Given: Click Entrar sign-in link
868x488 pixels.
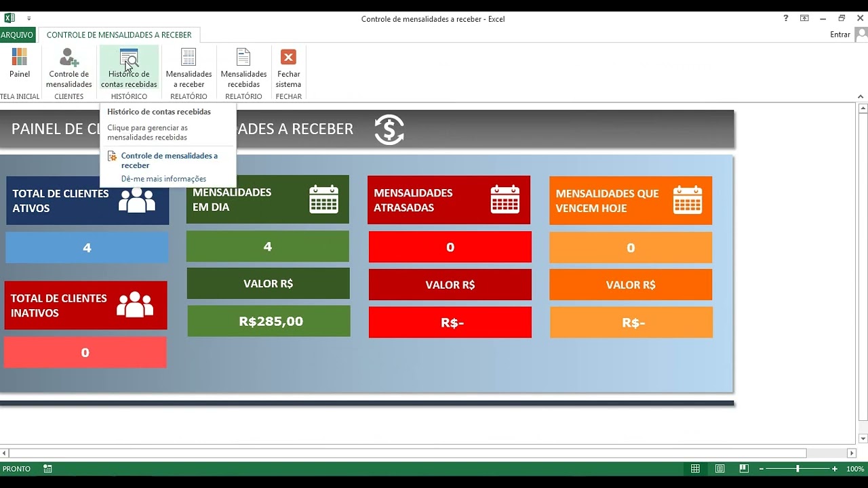Looking at the screenshot, I should [x=840, y=35].
